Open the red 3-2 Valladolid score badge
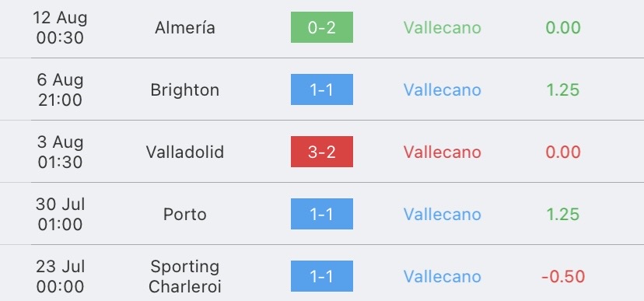The width and height of the screenshot is (644, 301). click(x=321, y=152)
